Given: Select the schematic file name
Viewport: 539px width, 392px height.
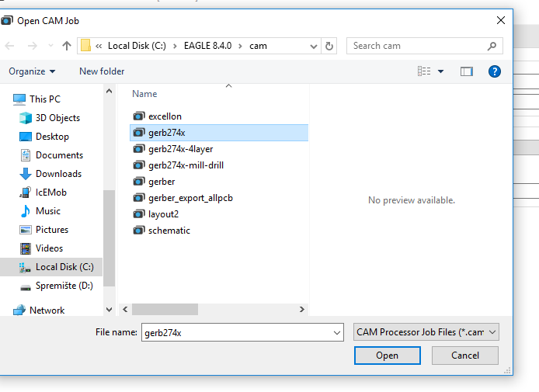Looking at the screenshot, I should pyautogui.click(x=169, y=231).
